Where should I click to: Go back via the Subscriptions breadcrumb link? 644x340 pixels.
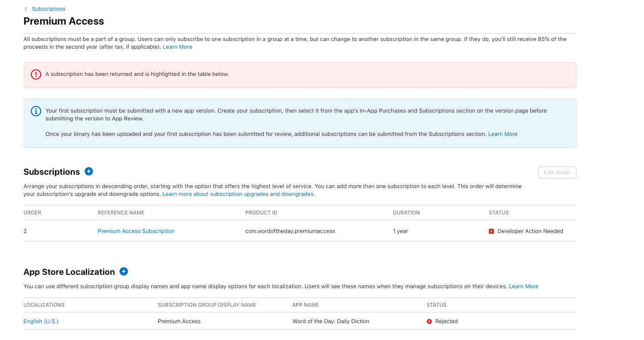click(x=48, y=9)
